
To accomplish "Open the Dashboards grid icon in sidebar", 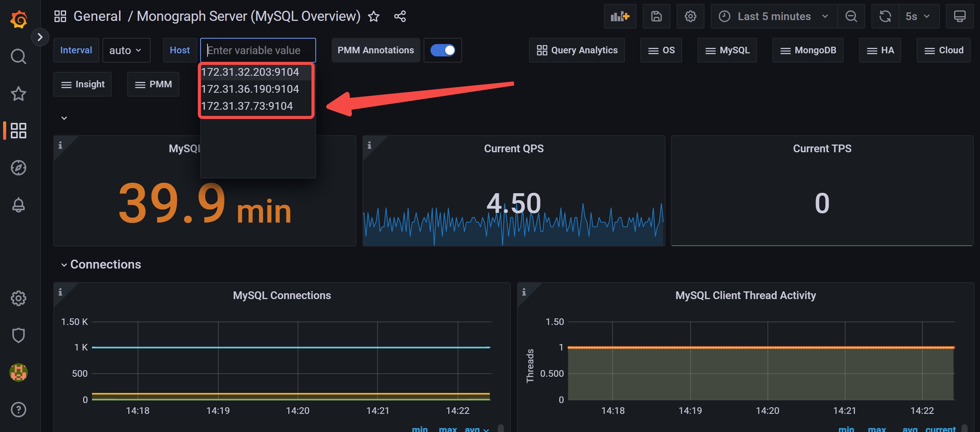I will coord(19,131).
